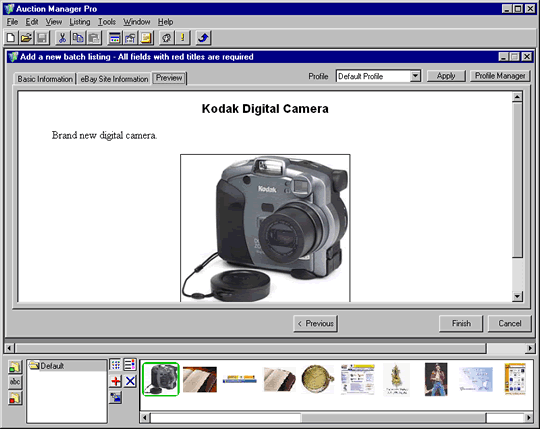Select the person in jeans thumbnail
The width and height of the screenshot is (540, 429).
[436, 379]
